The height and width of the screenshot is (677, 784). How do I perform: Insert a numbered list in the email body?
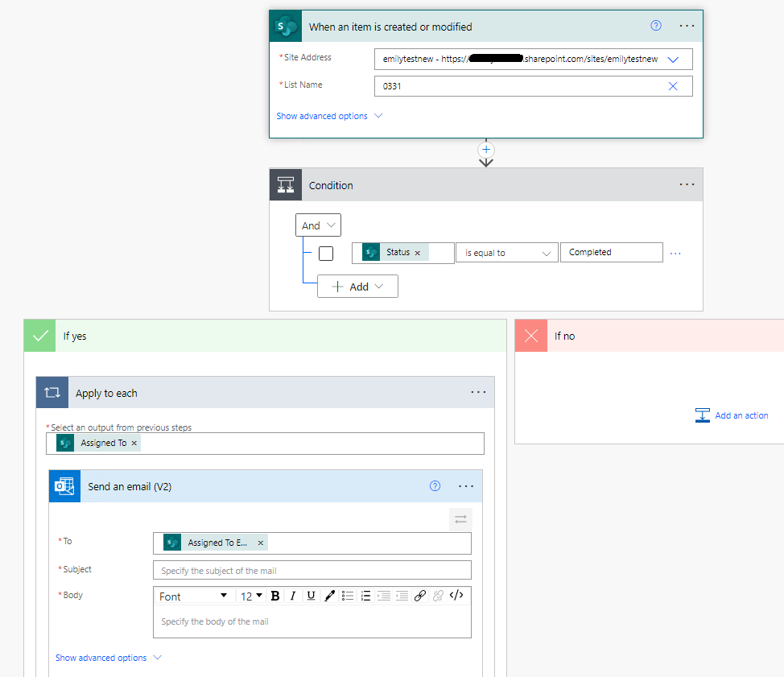pyautogui.click(x=366, y=596)
